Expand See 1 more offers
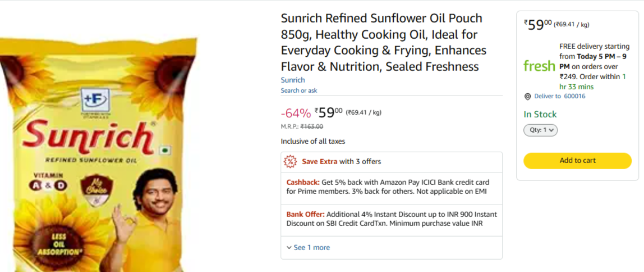644x272 pixels. (x=311, y=248)
